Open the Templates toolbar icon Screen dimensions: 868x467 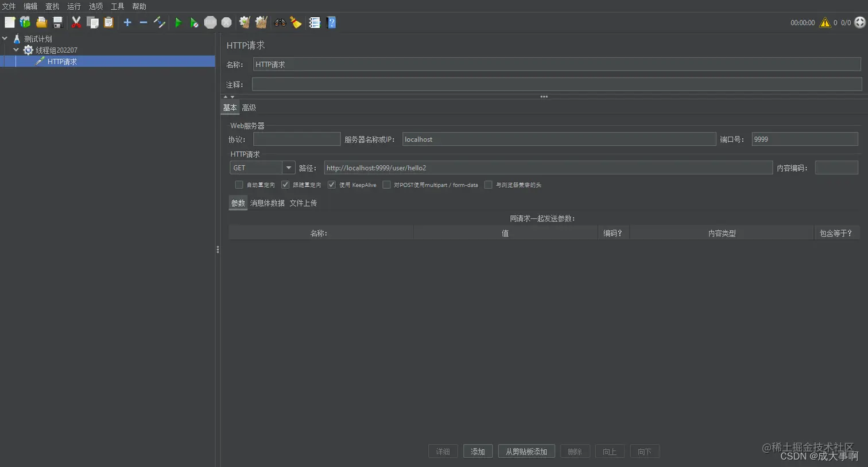pyautogui.click(x=25, y=22)
